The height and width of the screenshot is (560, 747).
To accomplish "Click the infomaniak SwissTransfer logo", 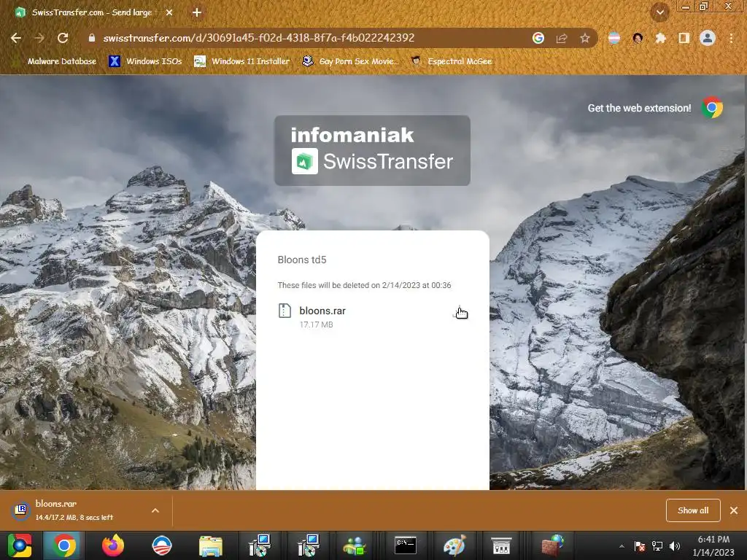I will 372,150.
